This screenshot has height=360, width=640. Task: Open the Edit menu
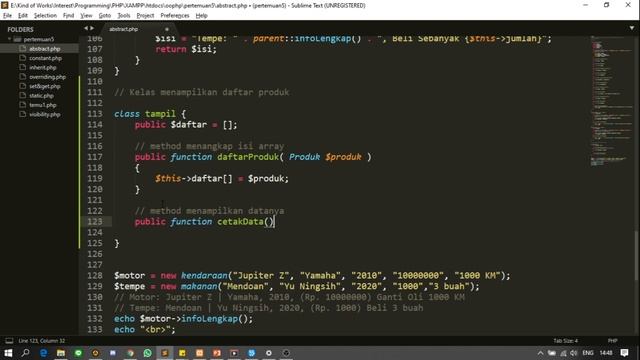tap(22, 16)
